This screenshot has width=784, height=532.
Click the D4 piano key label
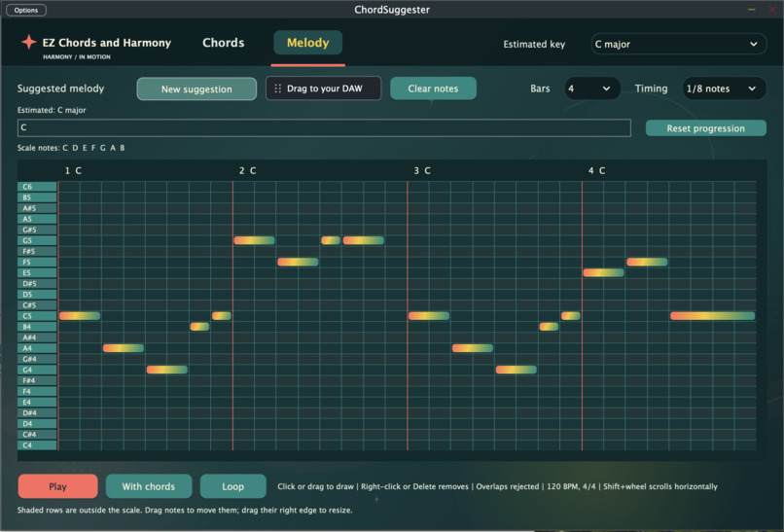coord(37,423)
